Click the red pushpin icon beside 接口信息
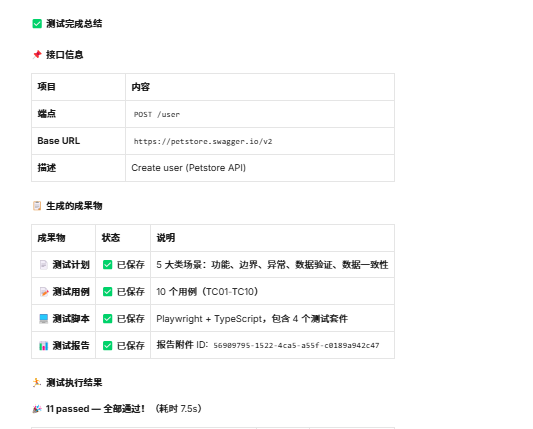Viewport: 533px width, 429px height. click(x=37, y=55)
